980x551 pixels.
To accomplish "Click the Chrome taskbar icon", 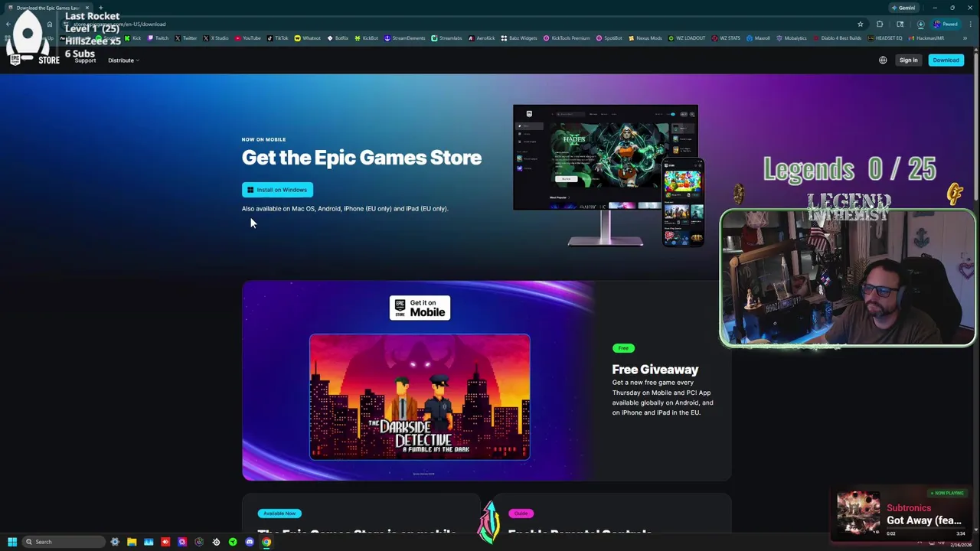I will (266, 542).
